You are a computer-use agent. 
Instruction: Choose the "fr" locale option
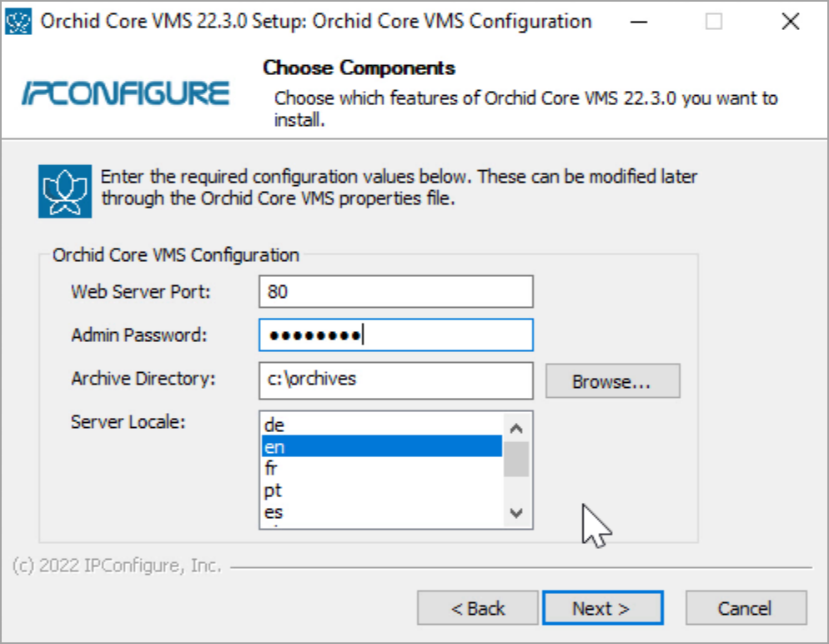click(x=382, y=469)
